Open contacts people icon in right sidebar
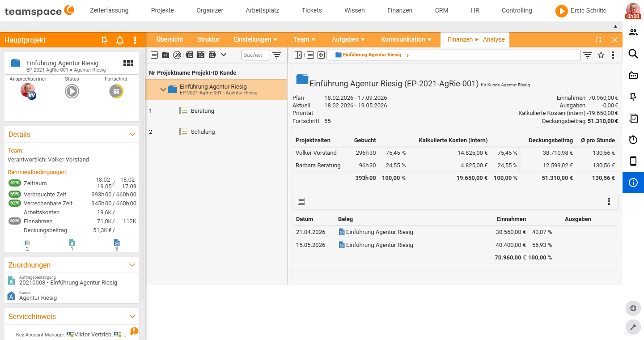Screen dimensions: 644x340 click(x=633, y=32)
